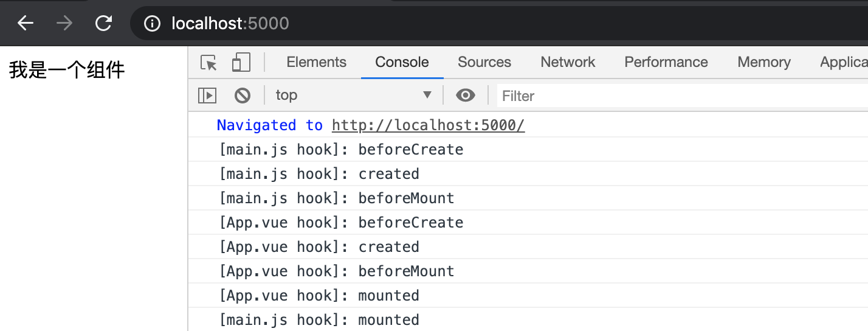Viewport: 868px width, 331px height.
Task: Show the console sidebar
Action: pyautogui.click(x=207, y=95)
